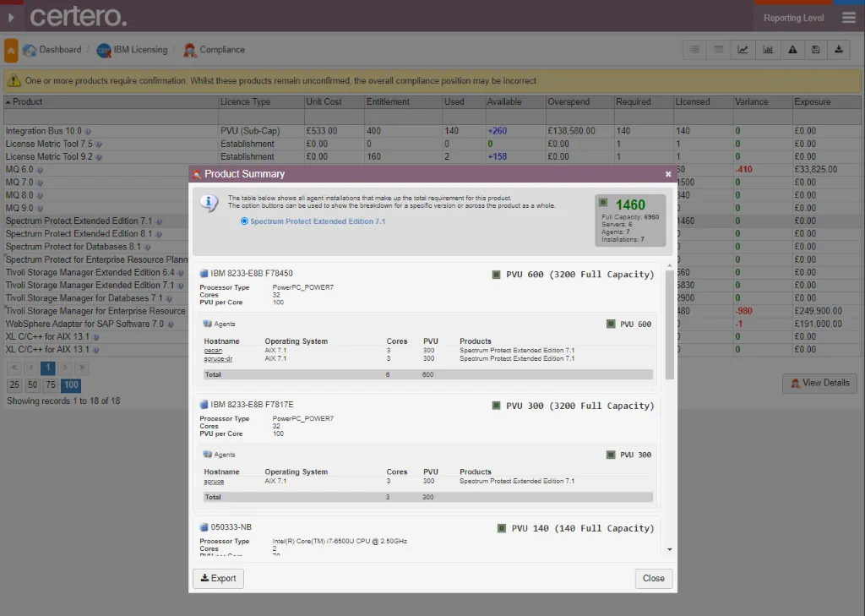Click the warning triangle toolbar icon
This screenshot has height=616, width=865.
(792, 50)
